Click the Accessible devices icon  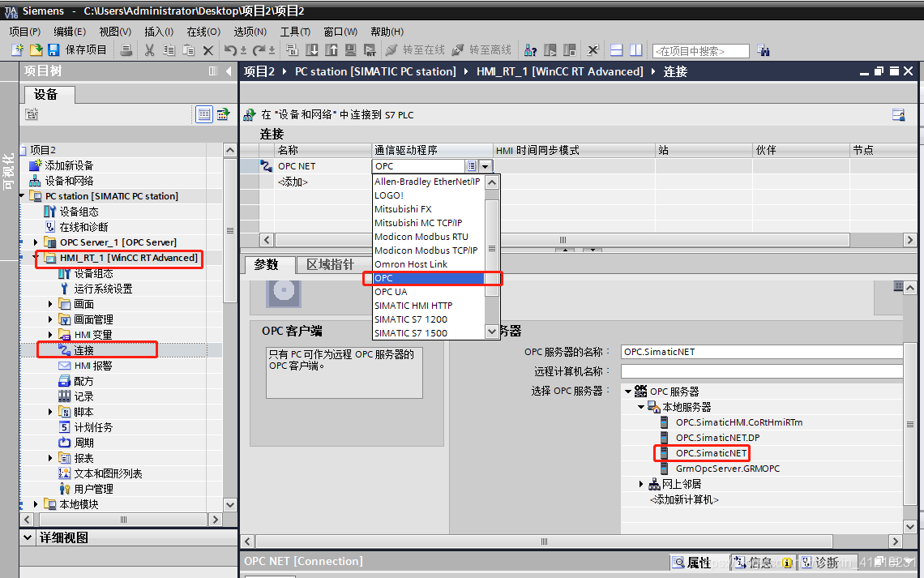[530, 50]
